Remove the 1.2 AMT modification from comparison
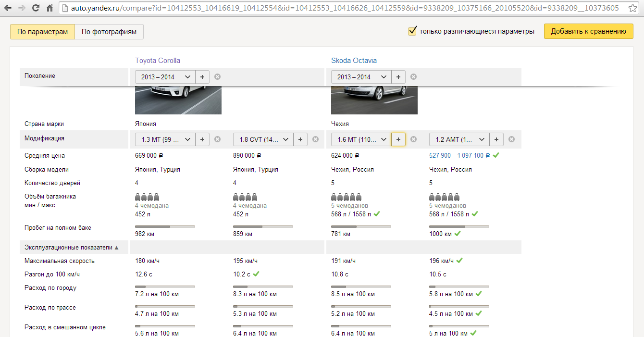644x337 pixels. [x=511, y=139]
